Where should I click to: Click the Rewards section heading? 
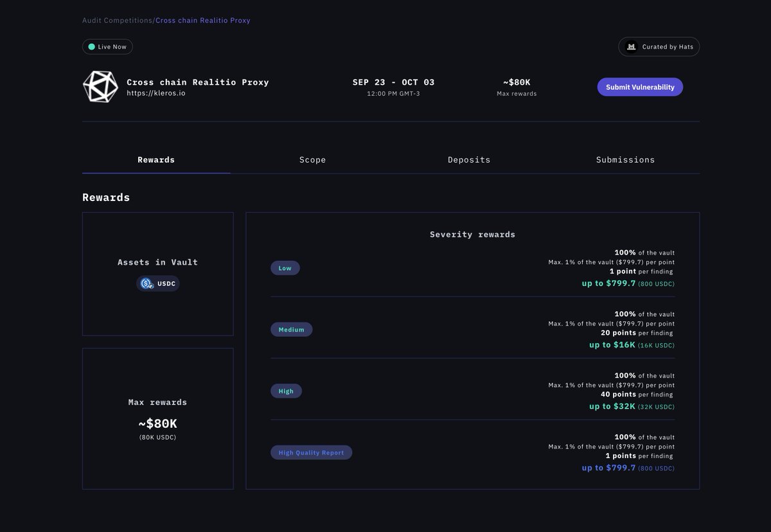pyautogui.click(x=106, y=197)
